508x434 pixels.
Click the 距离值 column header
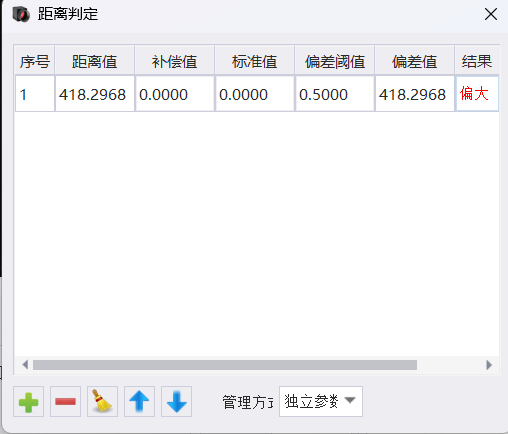95,60
